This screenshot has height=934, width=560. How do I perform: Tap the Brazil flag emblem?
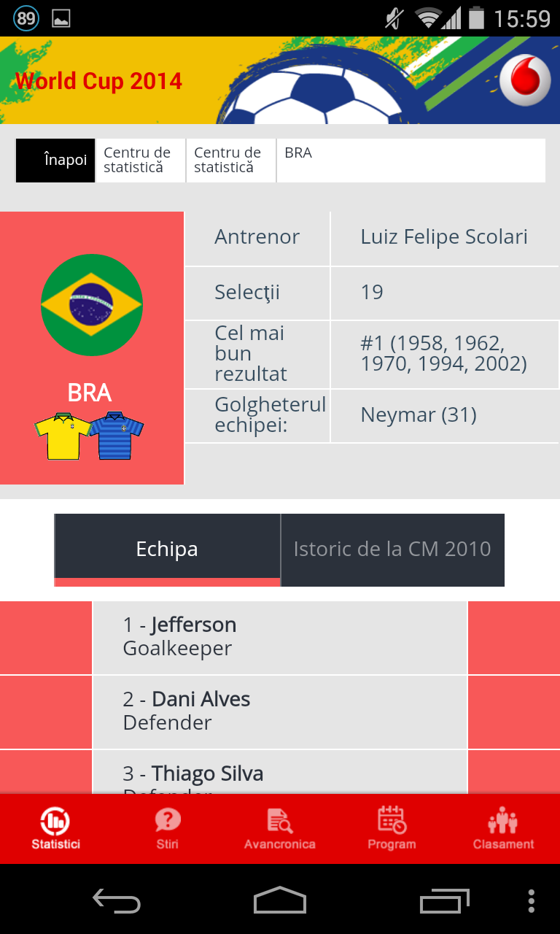click(92, 305)
